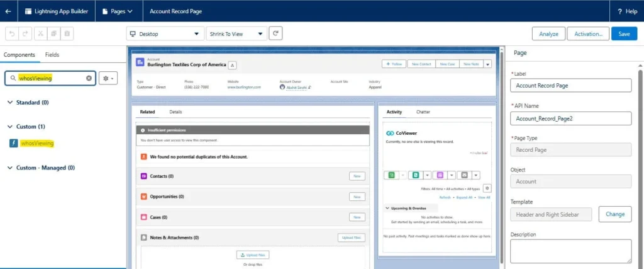Switch to the Fields tab
The width and height of the screenshot is (644, 269).
pyautogui.click(x=52, y=55)
